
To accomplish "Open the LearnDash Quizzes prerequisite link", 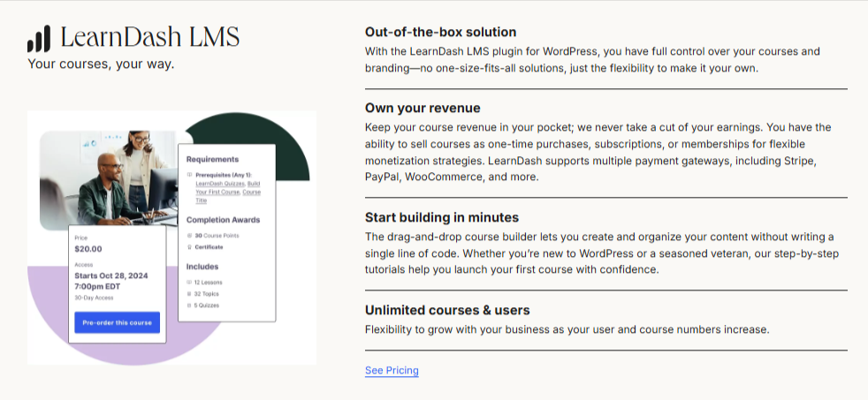I will tap(220, 183).
